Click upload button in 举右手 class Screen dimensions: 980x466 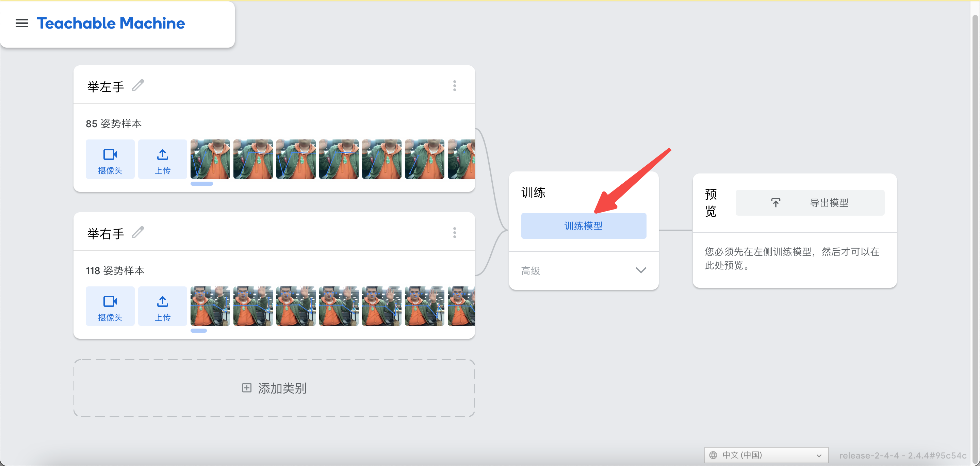coord(162,306)
